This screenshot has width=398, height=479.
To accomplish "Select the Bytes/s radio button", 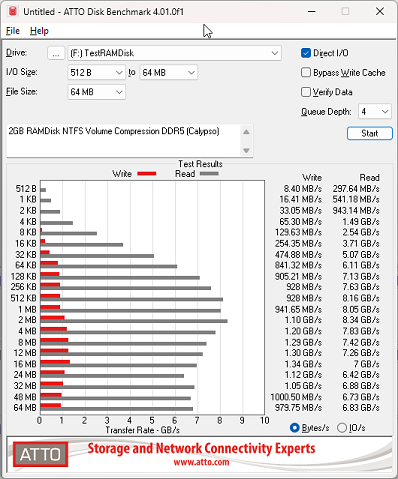I will [295, 428].
